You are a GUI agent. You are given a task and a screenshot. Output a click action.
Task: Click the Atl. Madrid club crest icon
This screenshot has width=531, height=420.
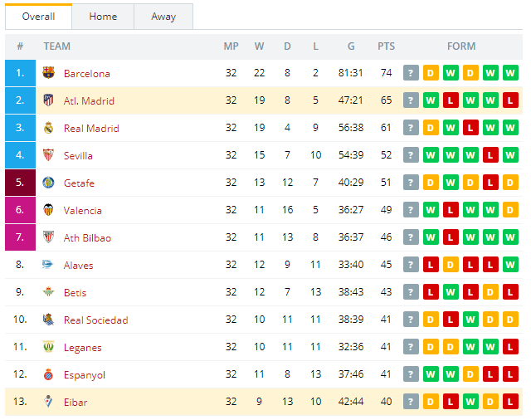(x=48, y=100)
